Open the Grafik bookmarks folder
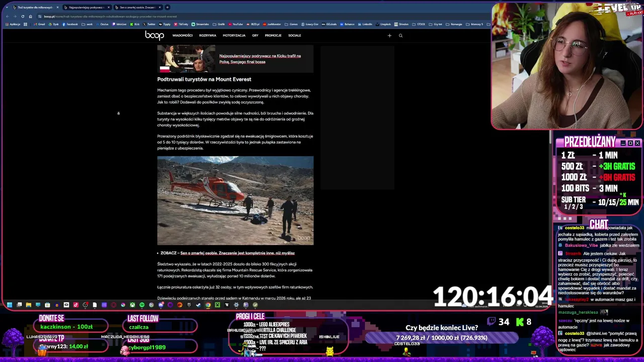 click(x=219, y=24)
